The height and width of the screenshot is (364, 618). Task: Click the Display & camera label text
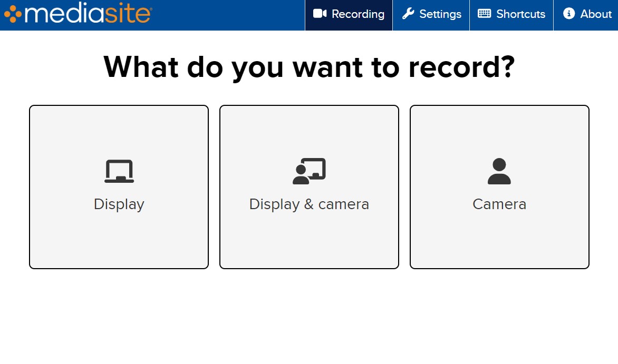[309, 204]
